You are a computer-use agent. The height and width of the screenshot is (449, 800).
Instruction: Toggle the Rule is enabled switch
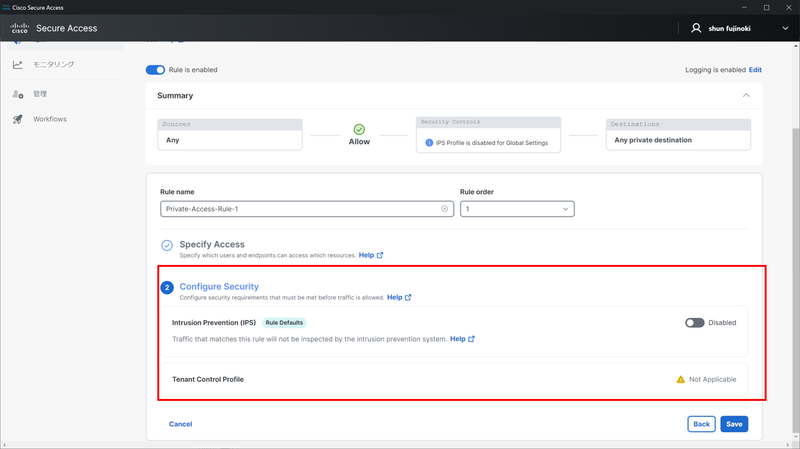(x=155, y=70)
